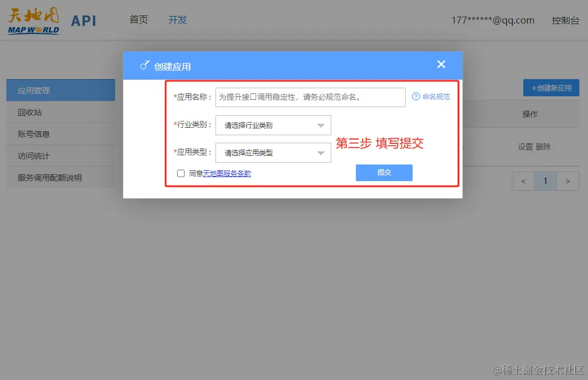The height and width of the screenshot is (380, 588).
Task: Go to the previous page arrow
Action: coord(523,181)
